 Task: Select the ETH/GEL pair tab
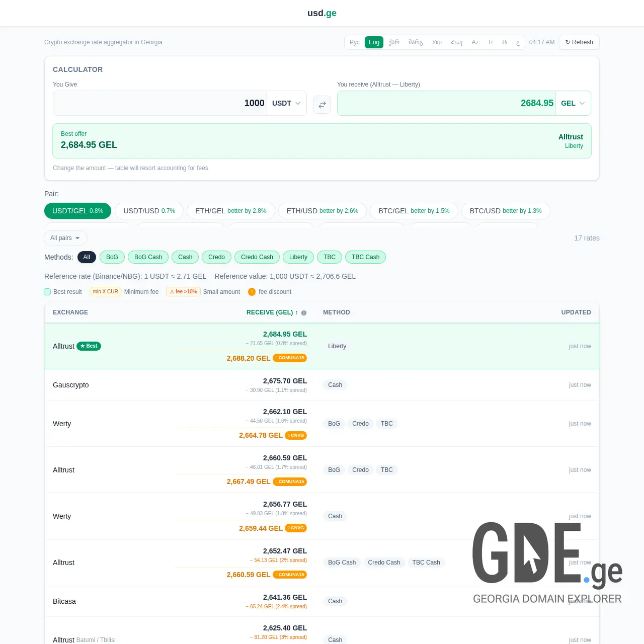click(x=231, y=211)
